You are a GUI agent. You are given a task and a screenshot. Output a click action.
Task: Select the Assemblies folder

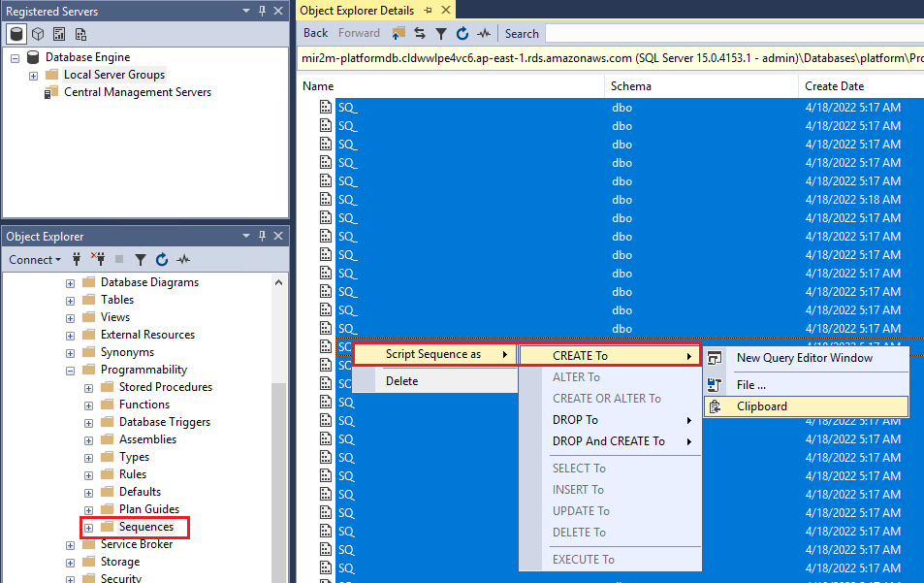point(147,439)
